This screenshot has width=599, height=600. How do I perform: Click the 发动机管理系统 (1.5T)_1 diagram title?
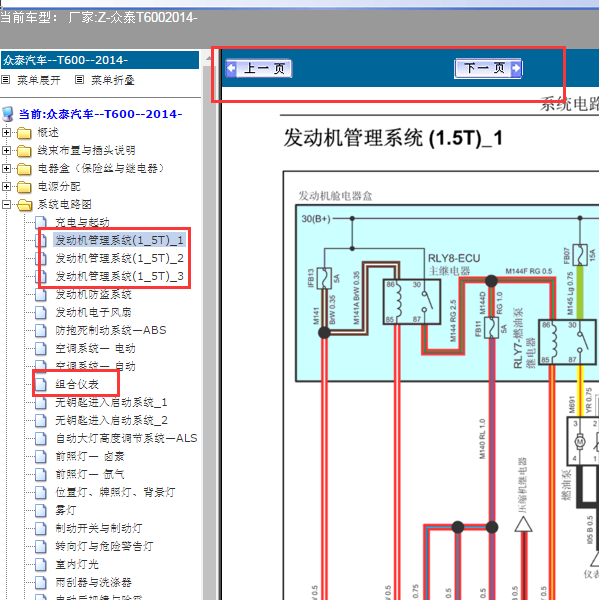[393, 138]
